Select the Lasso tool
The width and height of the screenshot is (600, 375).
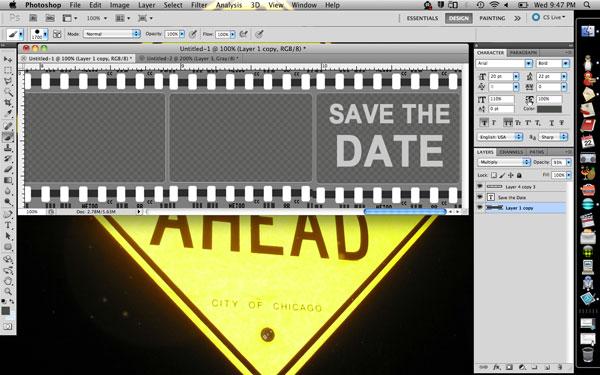coord(8,81)
